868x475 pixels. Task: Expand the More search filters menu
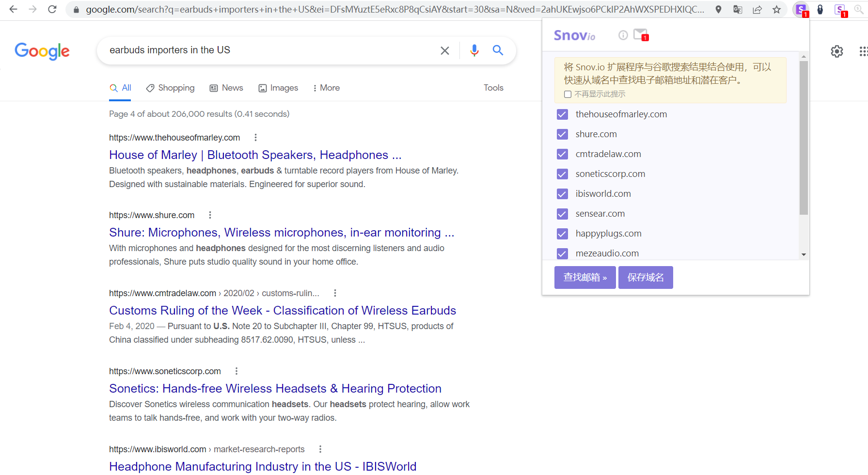(x=326, y=88)
